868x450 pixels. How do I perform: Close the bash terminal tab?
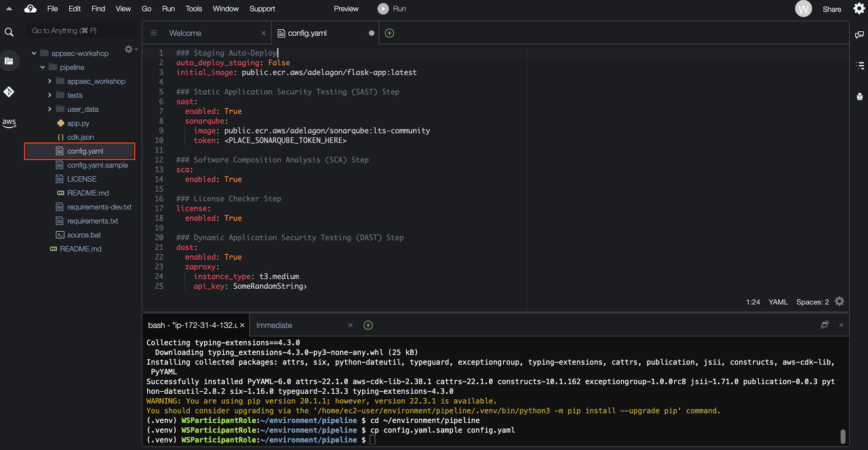coord(242,325)
